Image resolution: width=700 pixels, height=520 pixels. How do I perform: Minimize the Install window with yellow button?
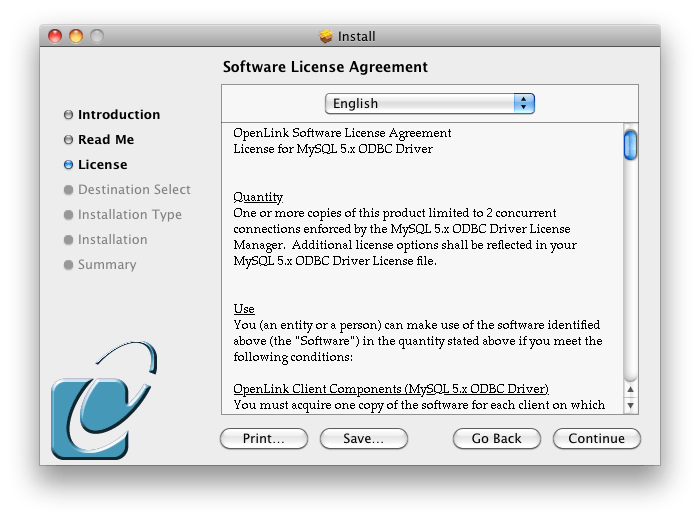[x=76, y=36]
